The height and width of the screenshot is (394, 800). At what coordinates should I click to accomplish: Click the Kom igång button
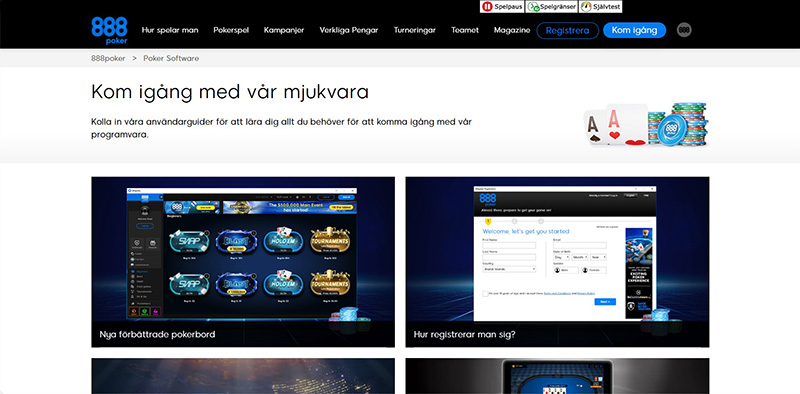634,30
